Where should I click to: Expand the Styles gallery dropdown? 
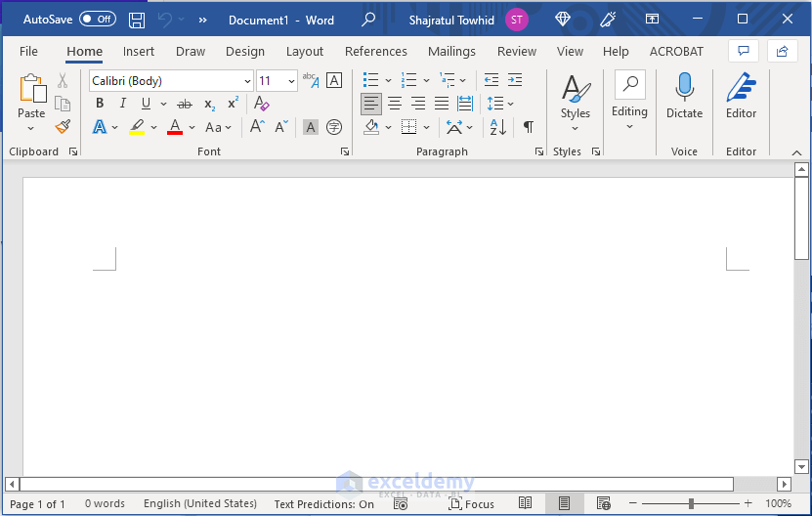coord(575,128)
